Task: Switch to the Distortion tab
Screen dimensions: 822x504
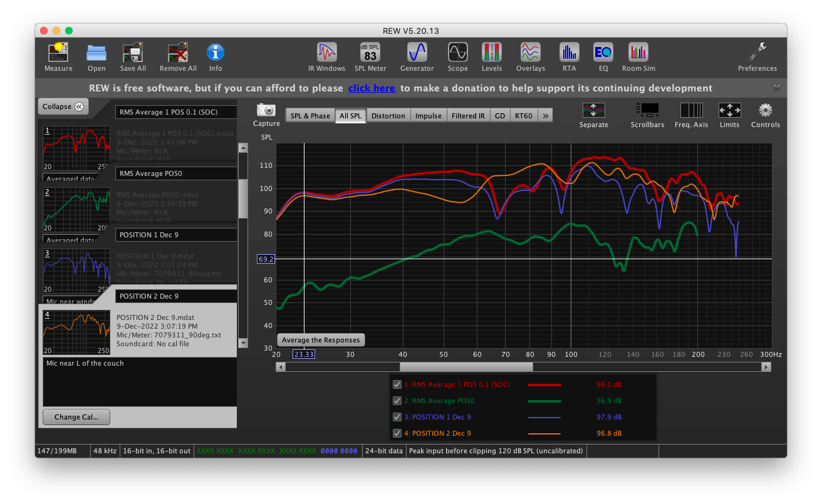Action: pyautogui.click(x=388, y=116)
